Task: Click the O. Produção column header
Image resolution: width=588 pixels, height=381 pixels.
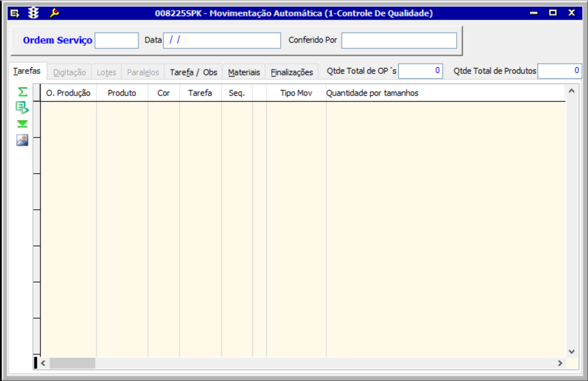Action: coord(68,93)
